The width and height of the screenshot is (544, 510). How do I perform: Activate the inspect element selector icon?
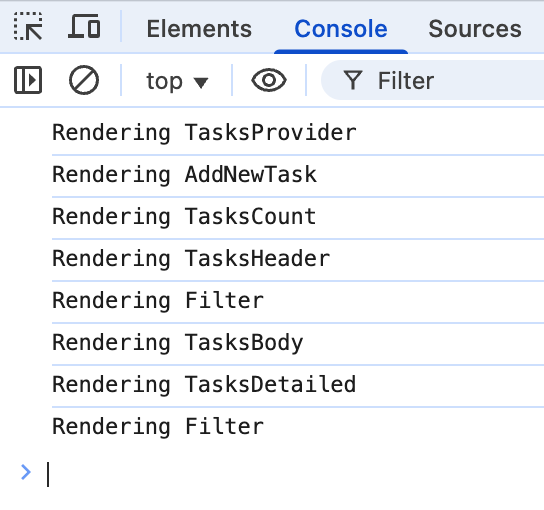[28, 27]
